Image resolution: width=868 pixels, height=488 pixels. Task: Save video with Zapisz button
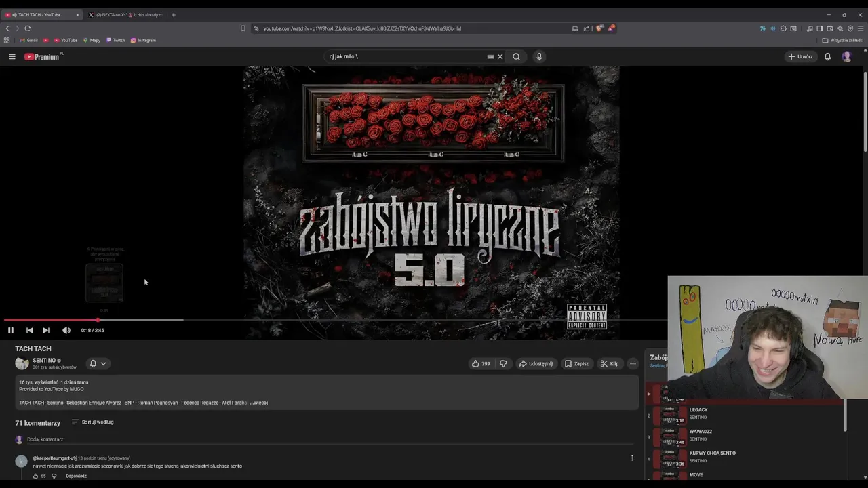tap(576, 363)
